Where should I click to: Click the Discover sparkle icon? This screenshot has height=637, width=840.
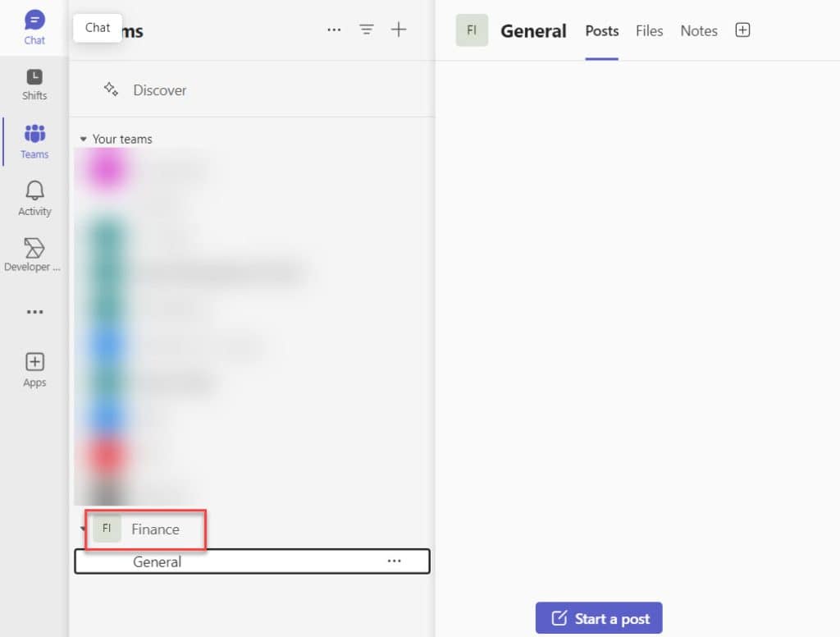tap(111, 89)
